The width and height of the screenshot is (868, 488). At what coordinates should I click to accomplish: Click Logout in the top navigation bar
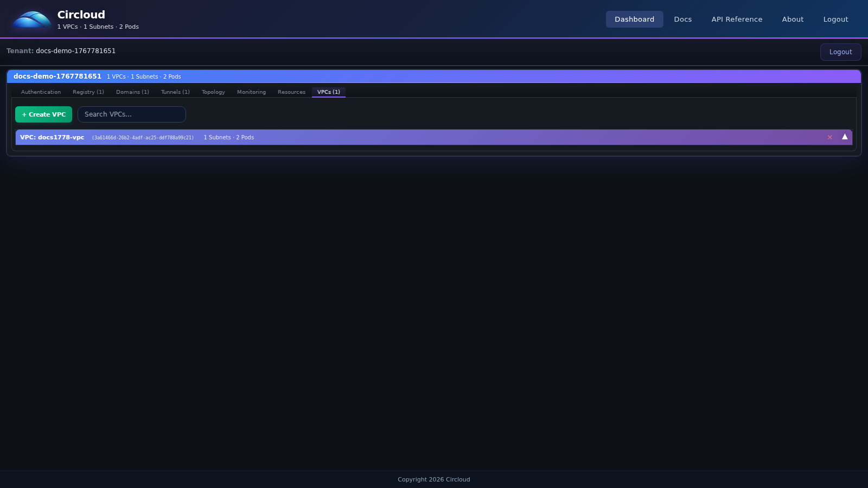coord(835,19)
